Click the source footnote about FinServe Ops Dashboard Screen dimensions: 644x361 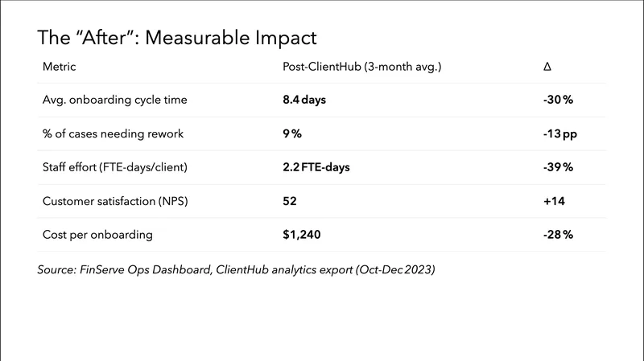tap(236, 270)
